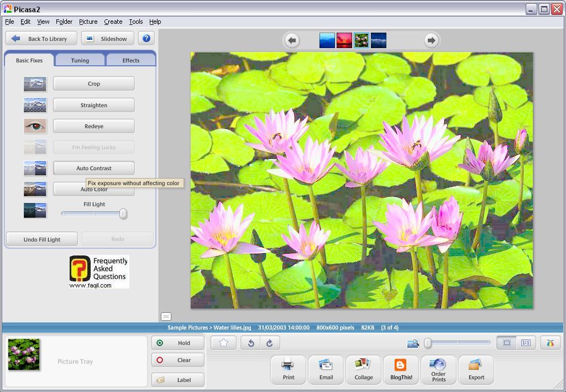The image size is (566, 392).
Task: Open the Collage tool
Action: click(x=363, y=369)
